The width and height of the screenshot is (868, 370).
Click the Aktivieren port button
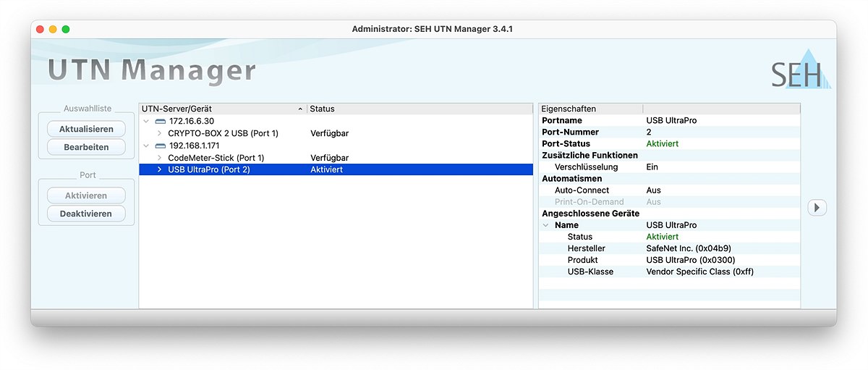(86, 195)
